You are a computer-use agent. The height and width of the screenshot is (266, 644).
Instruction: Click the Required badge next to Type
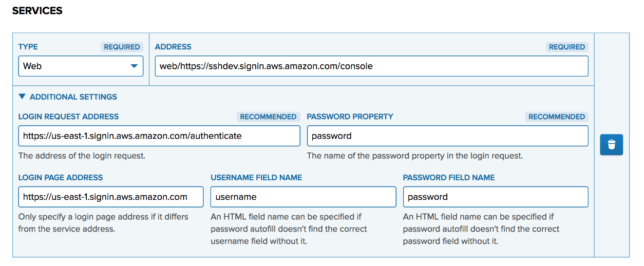(x=122, y=47)
